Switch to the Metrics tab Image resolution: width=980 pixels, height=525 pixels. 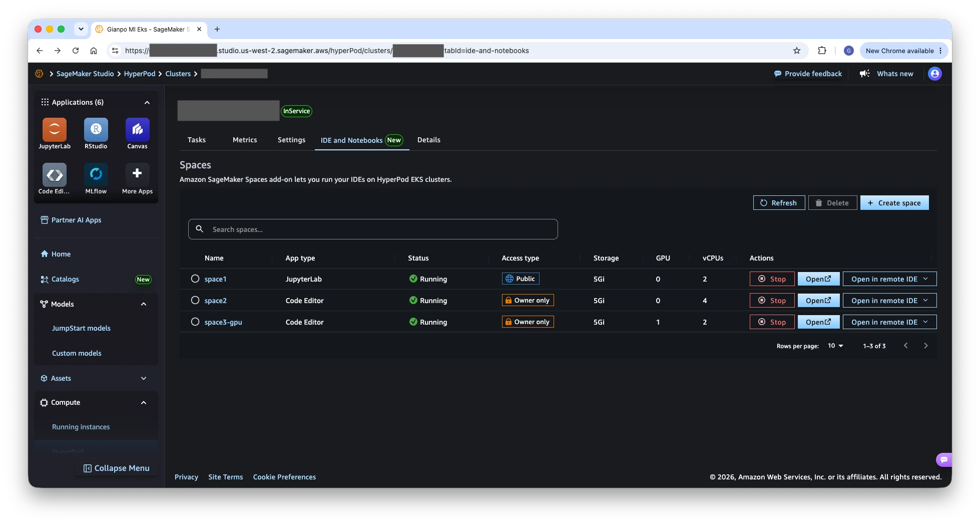tap(245, 140)
